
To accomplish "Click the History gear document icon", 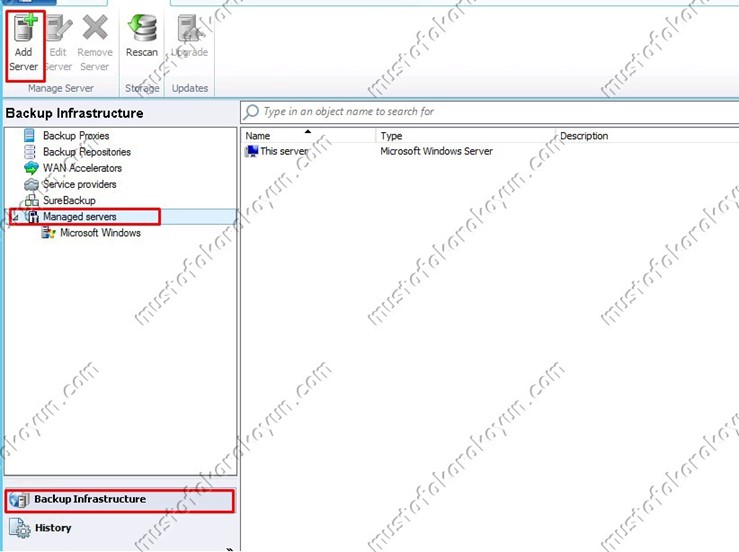I will [20, 528].
